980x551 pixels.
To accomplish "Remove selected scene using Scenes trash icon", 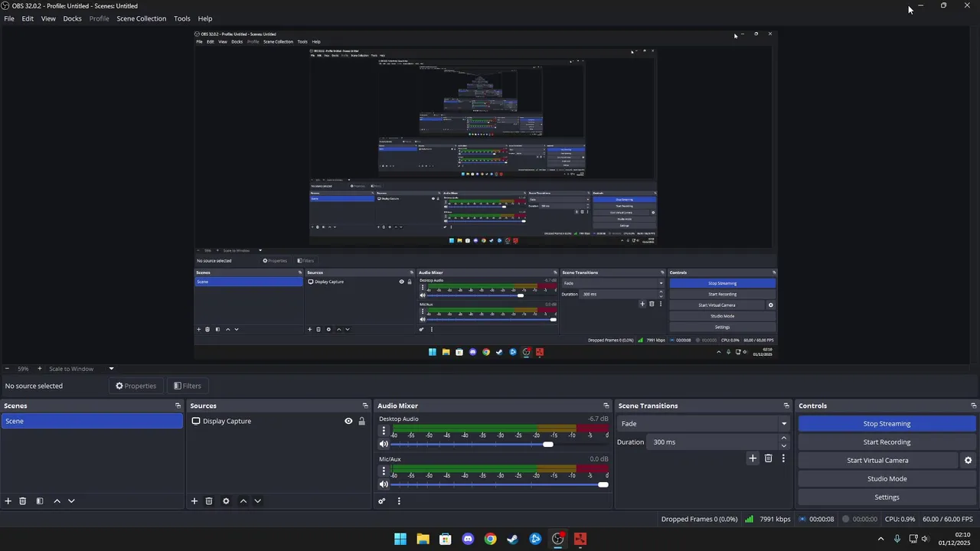I will [x=23, y=501].
